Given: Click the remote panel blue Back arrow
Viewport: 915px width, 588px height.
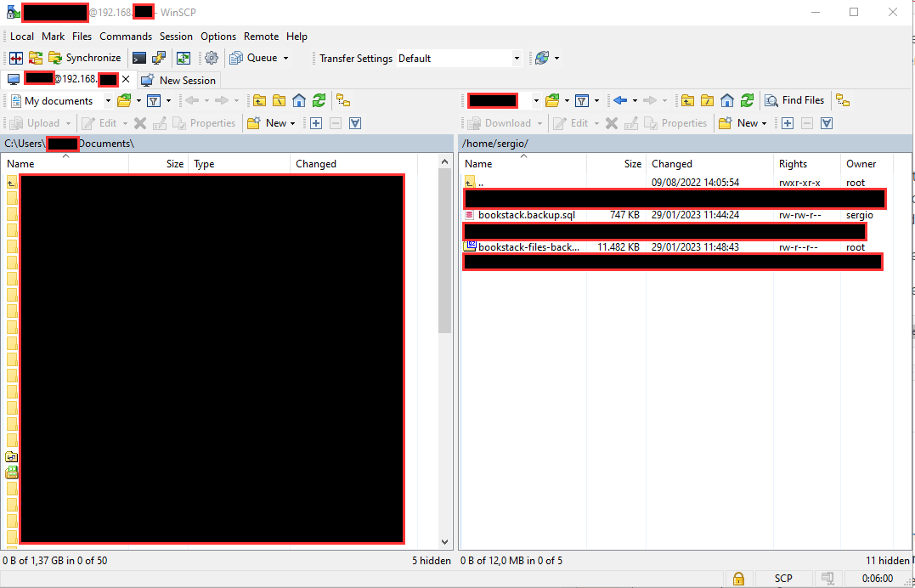Looking at the screenshot, I should pyautogui.click(x=620, y=101).
